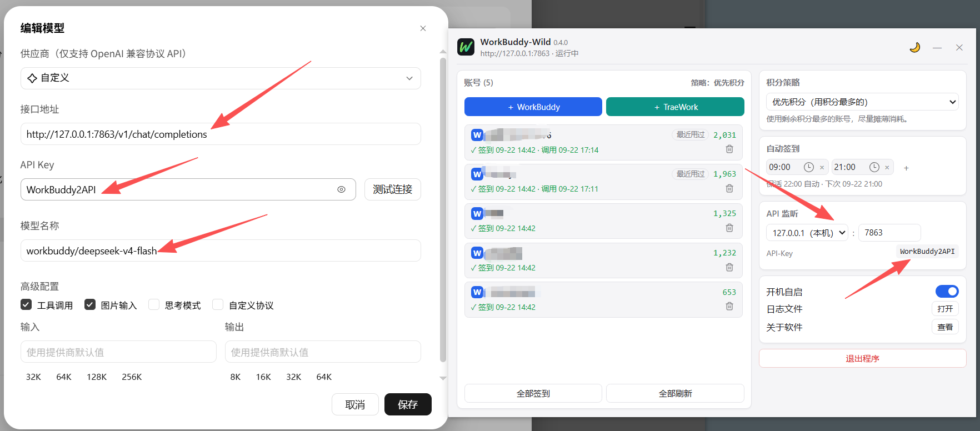Click the 策略: 优先积分 label
The width and height of the screenshot is (980, 431).
(x=717, y=83)
